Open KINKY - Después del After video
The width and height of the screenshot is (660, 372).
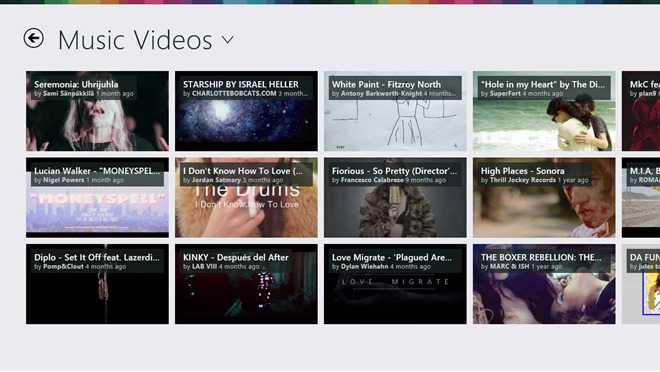coord(246,284)
